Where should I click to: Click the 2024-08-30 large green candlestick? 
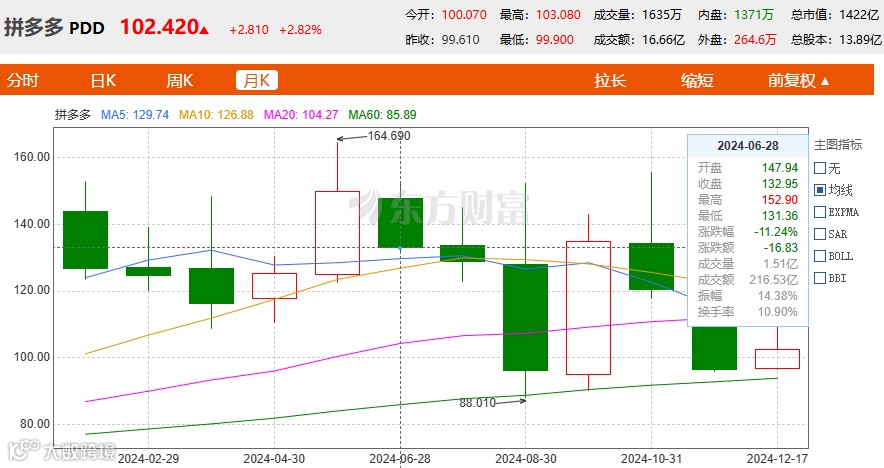[x=525, y=317]
